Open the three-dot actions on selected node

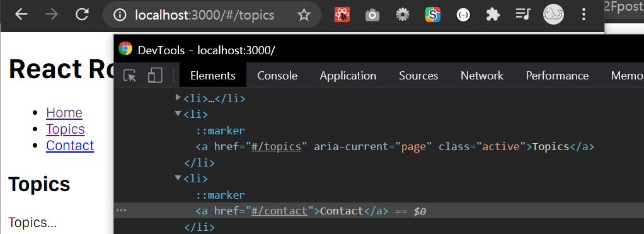(121, 210)
